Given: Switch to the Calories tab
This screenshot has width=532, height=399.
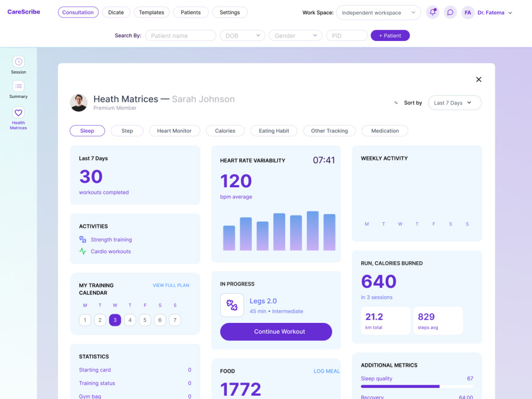Looking at the screenshot, I should [225, 131].
